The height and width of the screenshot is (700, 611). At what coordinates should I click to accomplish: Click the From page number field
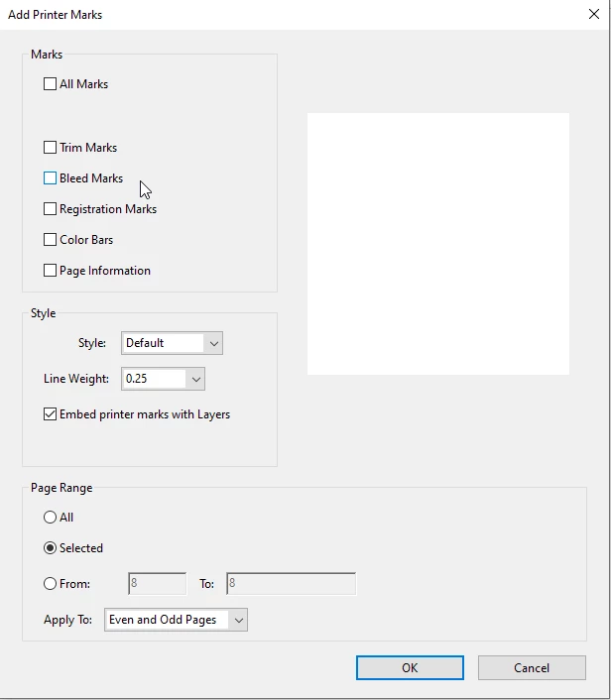click(158, 583)
